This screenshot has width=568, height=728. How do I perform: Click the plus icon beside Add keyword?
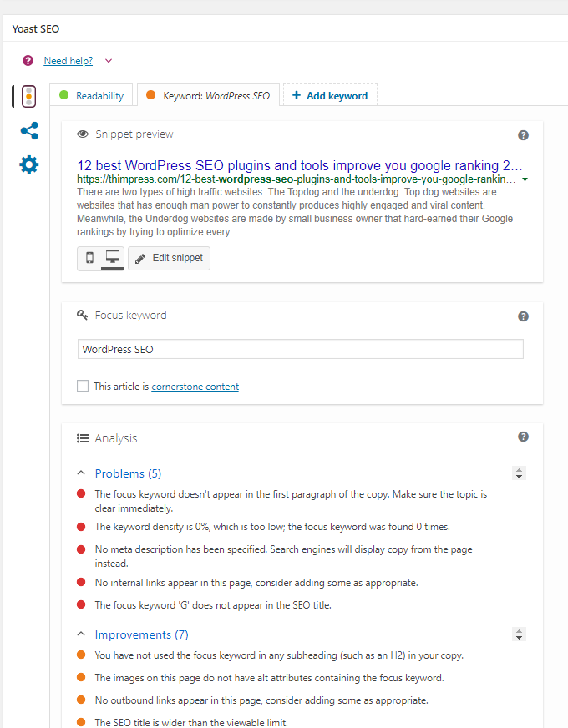coord(297,95)
